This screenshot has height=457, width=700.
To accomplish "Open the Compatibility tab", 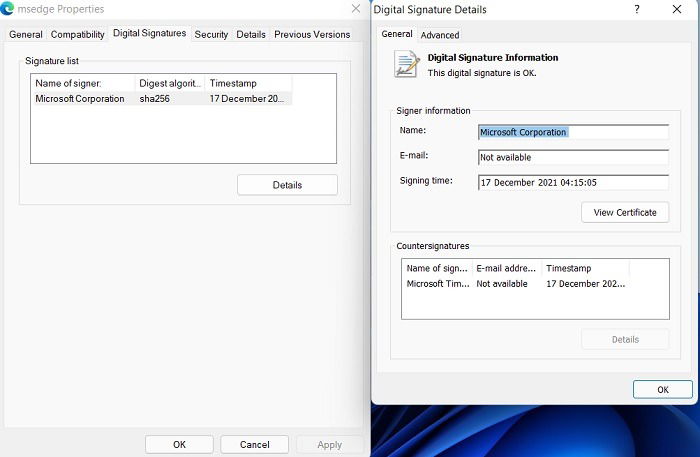I will (77, 34).
